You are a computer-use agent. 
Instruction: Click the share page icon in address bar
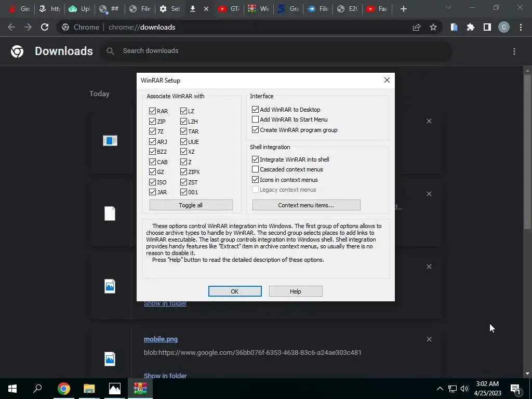tap(417, 27)
